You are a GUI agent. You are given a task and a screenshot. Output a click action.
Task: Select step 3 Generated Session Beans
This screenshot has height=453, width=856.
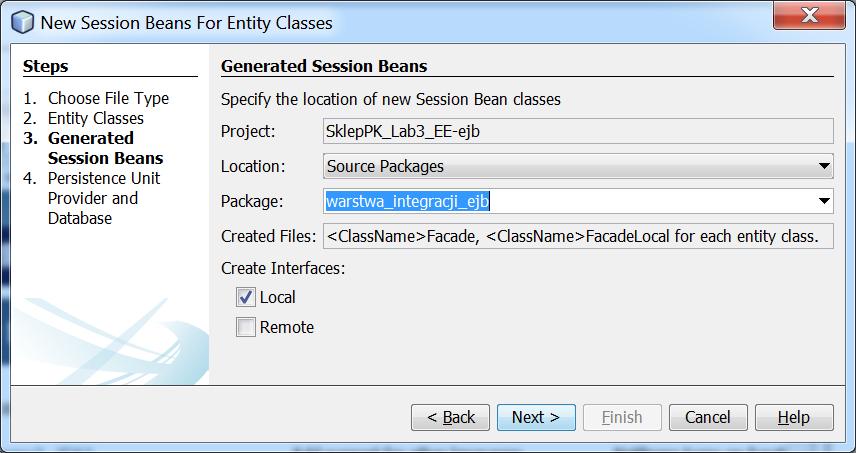coord(93,148)
